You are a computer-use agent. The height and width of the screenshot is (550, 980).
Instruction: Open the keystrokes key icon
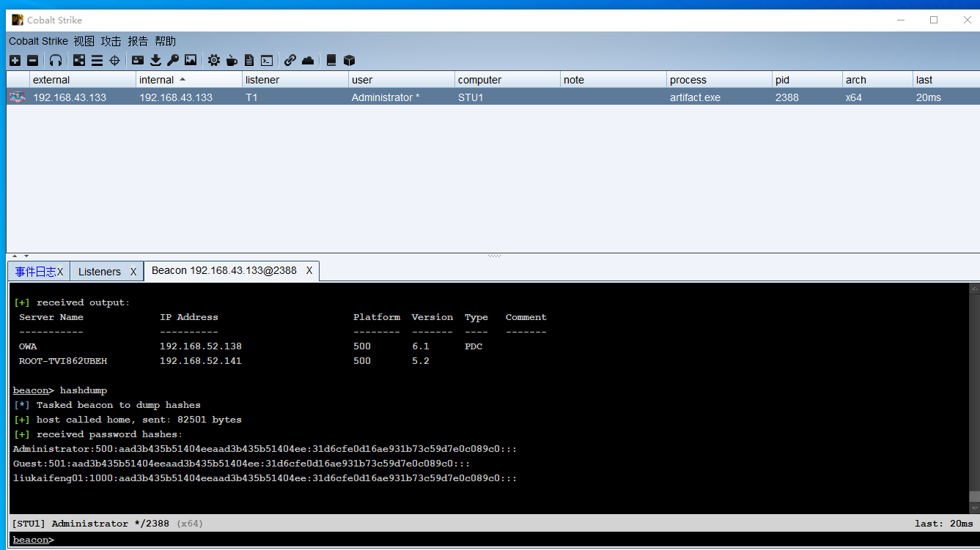click(x=173, y=60)
